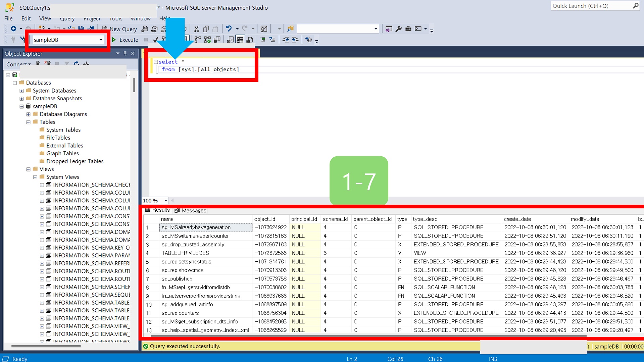Screen dimensions: 644x362
Task: Open the Query menu
Action: click(67, 18)
